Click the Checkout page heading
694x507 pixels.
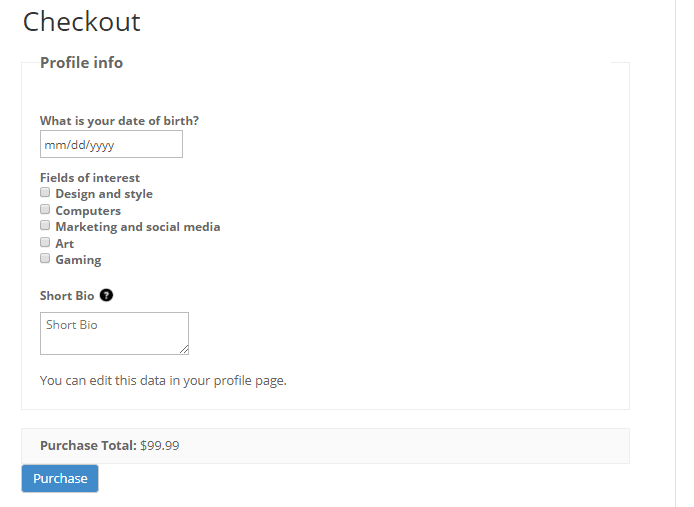[82, 22]
